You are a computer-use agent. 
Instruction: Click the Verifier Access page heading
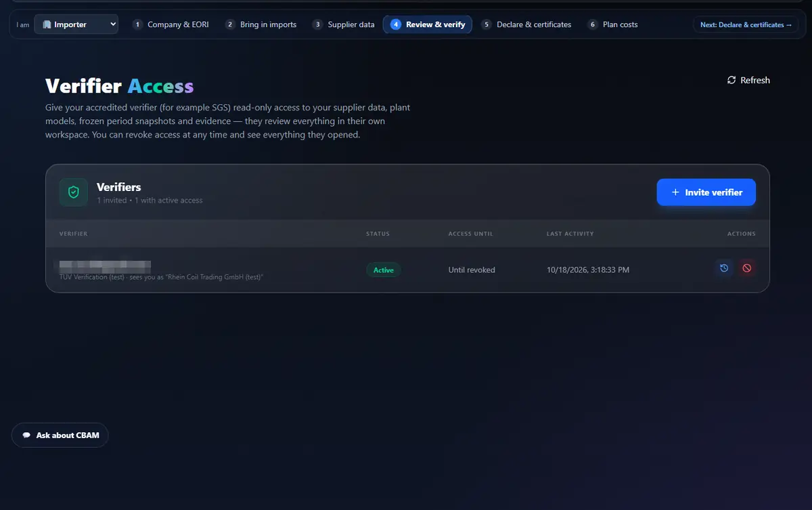[x=119, y=86]
